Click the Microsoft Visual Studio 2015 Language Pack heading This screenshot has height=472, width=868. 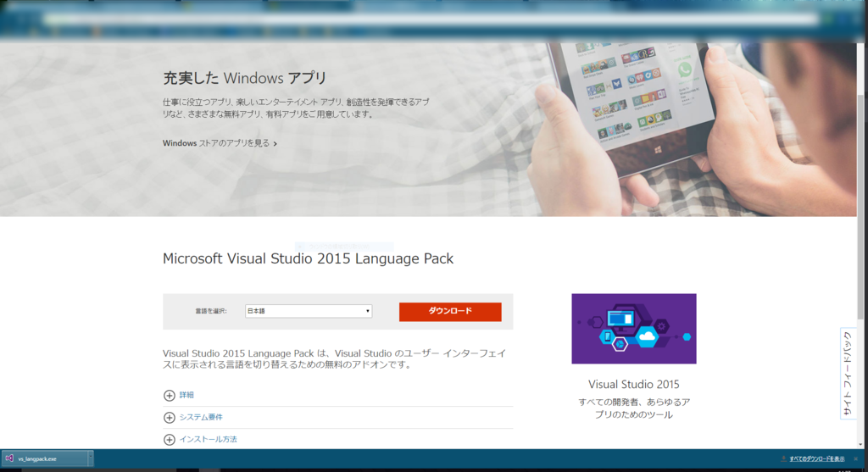click(308, 259)
